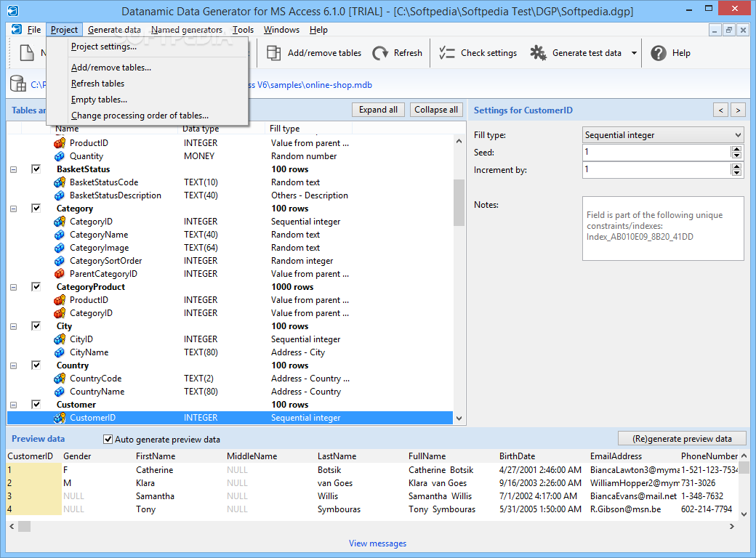Open the Tools menu
This screenshot has width=756, height=558.
click(x=243, y=29)
